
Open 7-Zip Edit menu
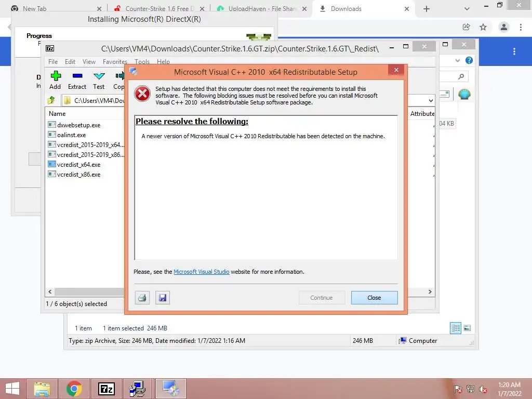[70, 62]
